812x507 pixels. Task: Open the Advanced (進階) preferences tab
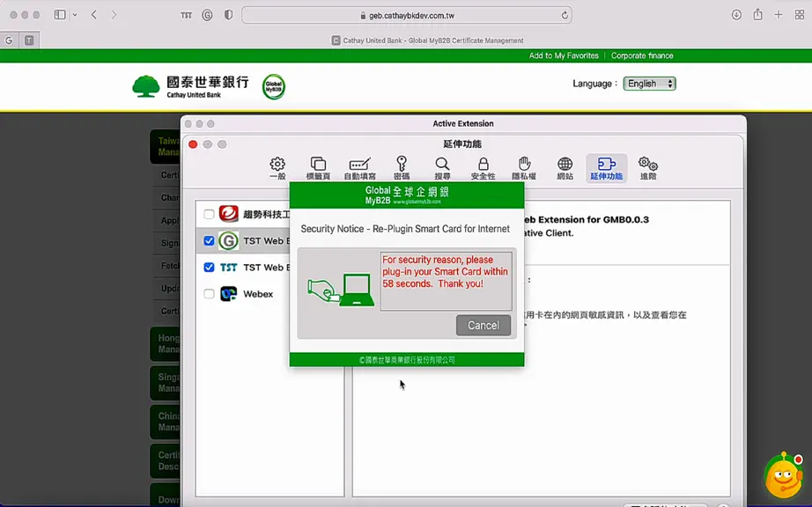648,169
